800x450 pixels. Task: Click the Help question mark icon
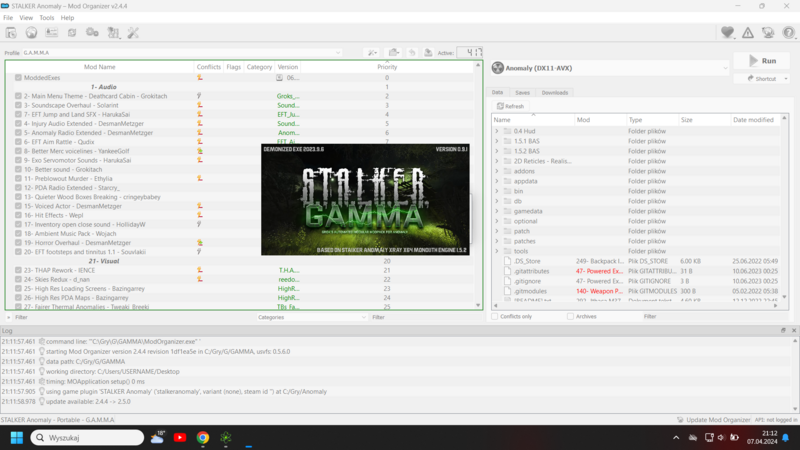(x=789, y=33)
